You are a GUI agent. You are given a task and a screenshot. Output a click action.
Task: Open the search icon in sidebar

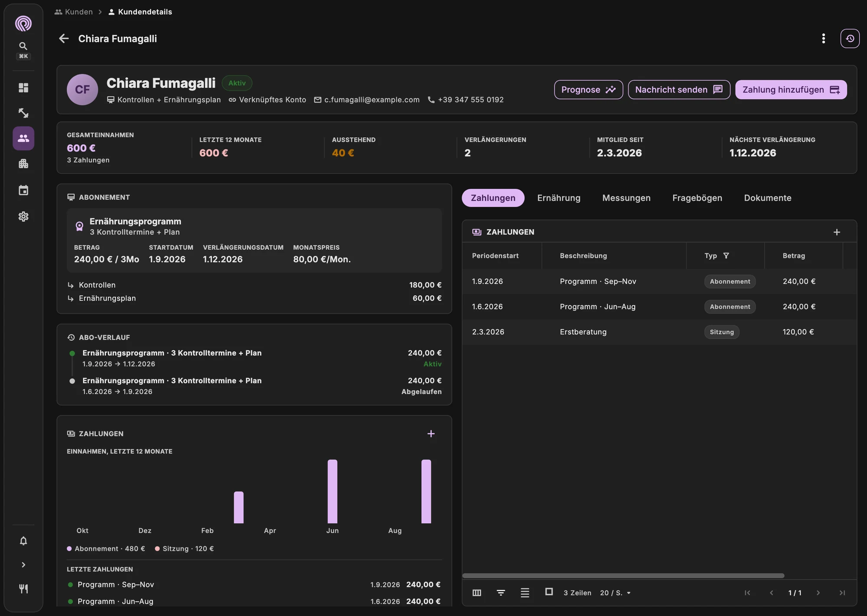[23, 46]
